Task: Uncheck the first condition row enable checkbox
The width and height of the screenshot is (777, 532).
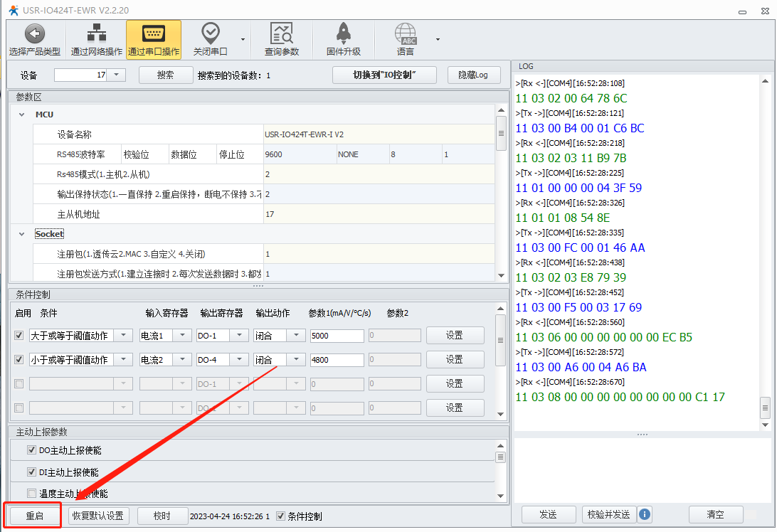Action: 18,336
